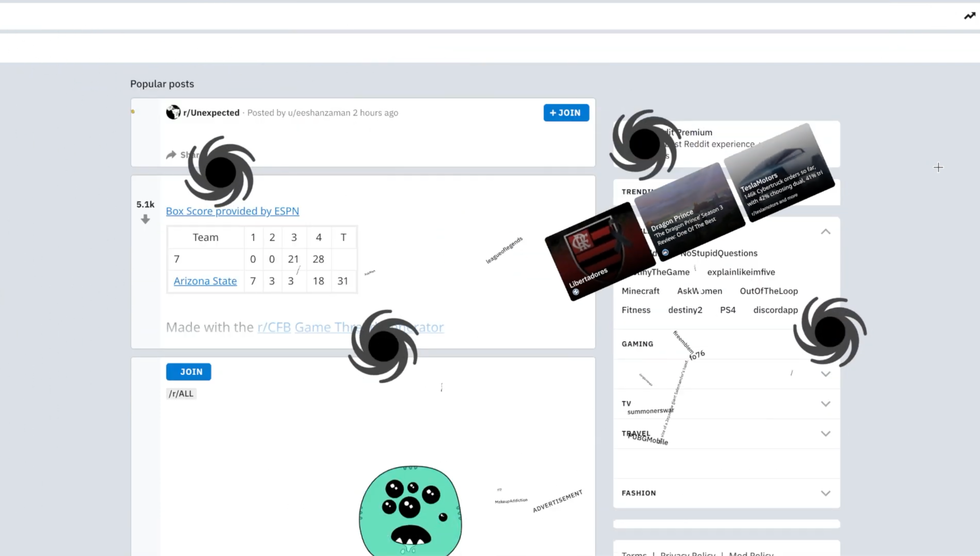The image size is (980, 556).
Task: Click the black hole near discordapp
Action: pos(830,332)
